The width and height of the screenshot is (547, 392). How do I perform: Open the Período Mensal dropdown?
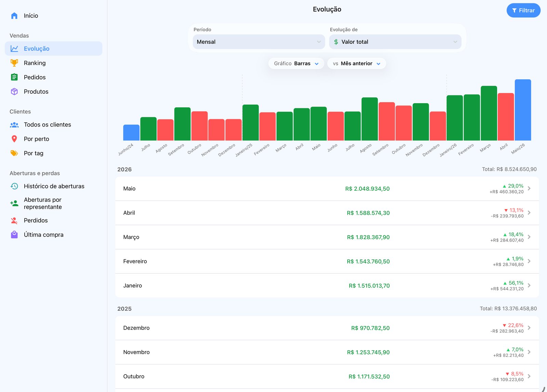coord(259,42)
